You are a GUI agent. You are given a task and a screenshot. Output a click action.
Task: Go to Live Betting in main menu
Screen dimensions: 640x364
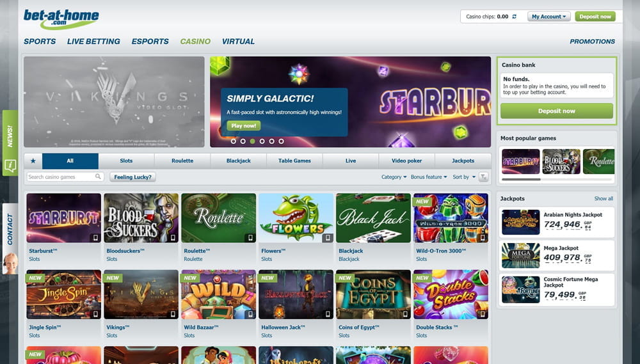[x=93, y=42]
